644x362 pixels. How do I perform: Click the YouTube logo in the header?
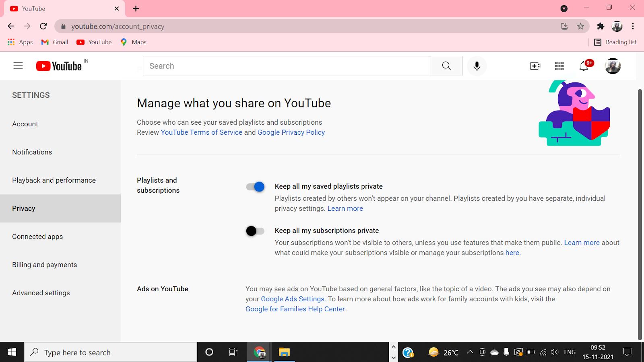(59, 66)
